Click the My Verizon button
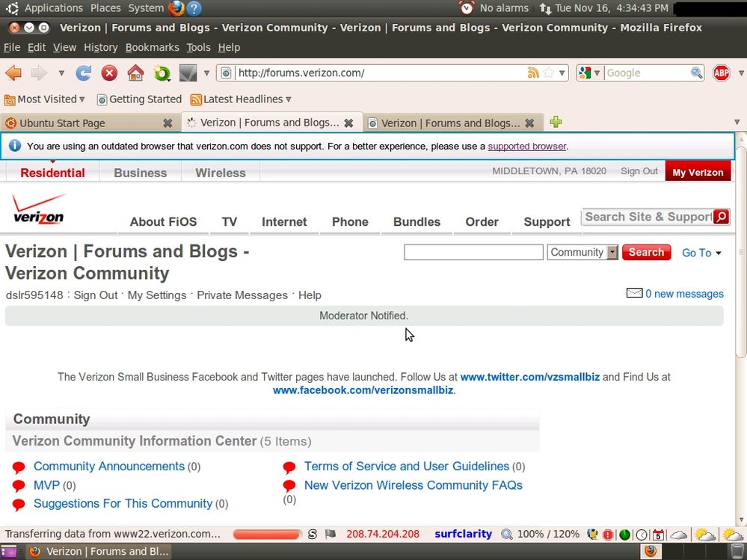The image size is (747, 560). click(698, 173)
